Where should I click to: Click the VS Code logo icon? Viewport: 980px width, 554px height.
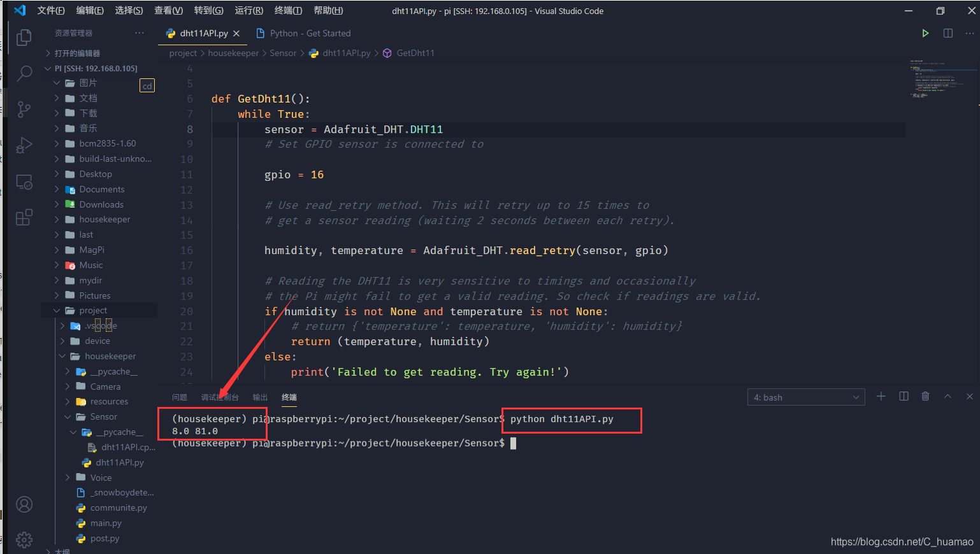pos(20,10)
